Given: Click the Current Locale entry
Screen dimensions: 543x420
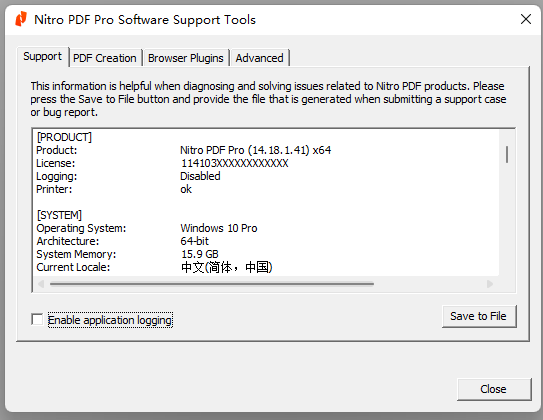Looking at the screenshot, I should coord(154,267).
